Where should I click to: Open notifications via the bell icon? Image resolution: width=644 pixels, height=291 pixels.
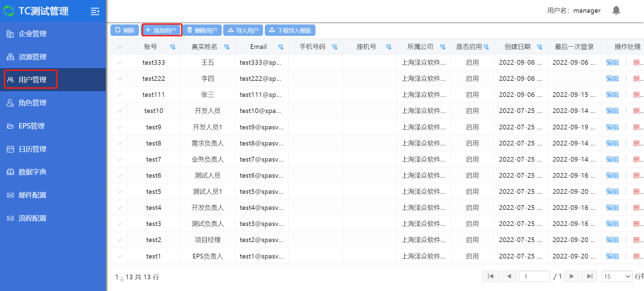(616, 11)
